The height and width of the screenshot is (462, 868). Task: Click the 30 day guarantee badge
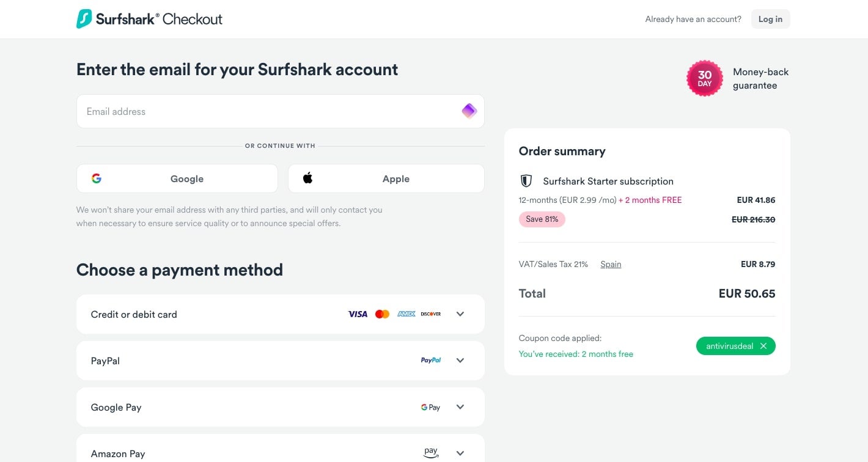(705, 78)
